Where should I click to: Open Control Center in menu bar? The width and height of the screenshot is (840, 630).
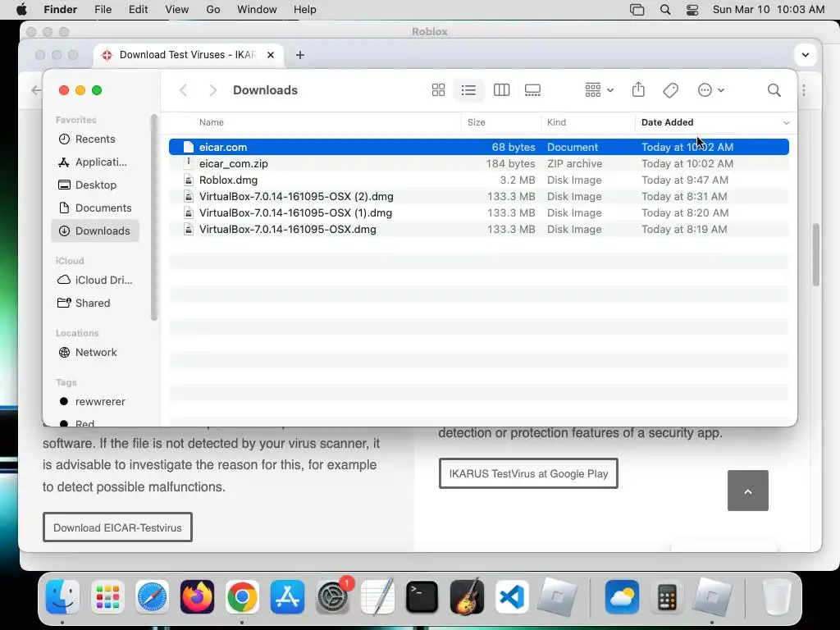pyautogui.click(x=692, y=10)
